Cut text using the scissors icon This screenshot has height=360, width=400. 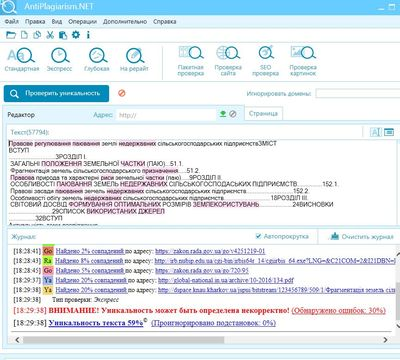coord(50,35)
